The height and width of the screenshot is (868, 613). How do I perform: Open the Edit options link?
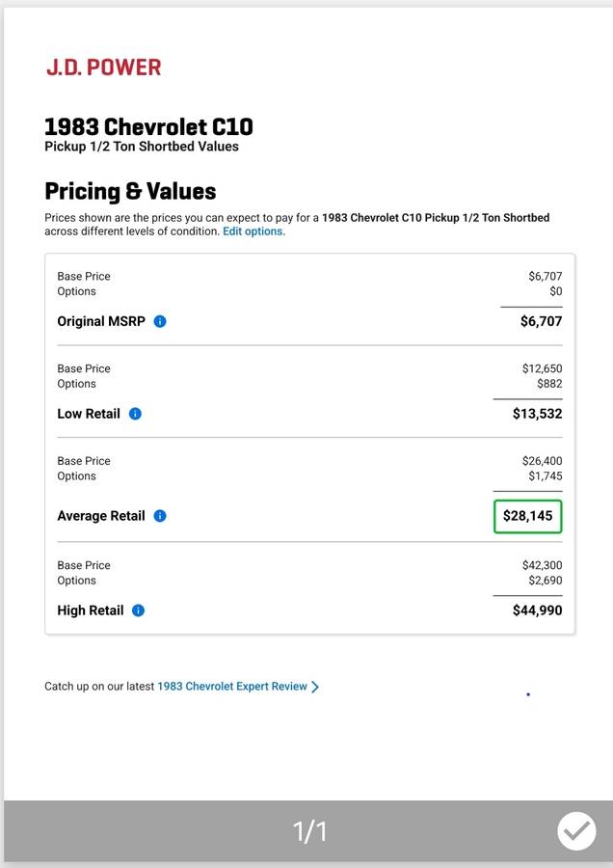253,231
